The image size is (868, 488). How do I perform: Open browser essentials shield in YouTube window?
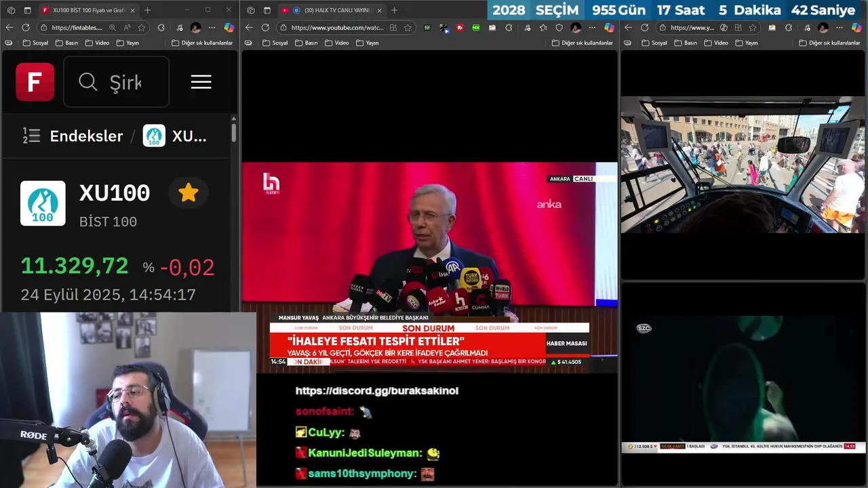coord(559,28)
